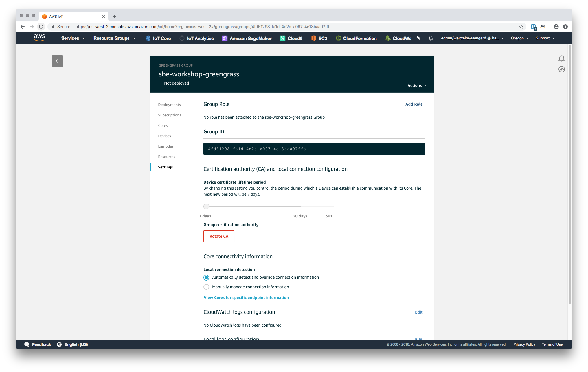This screenshot has width=588, height=372.
Task: Open View Cores for specific endpoint information
Action: (246, 298)
